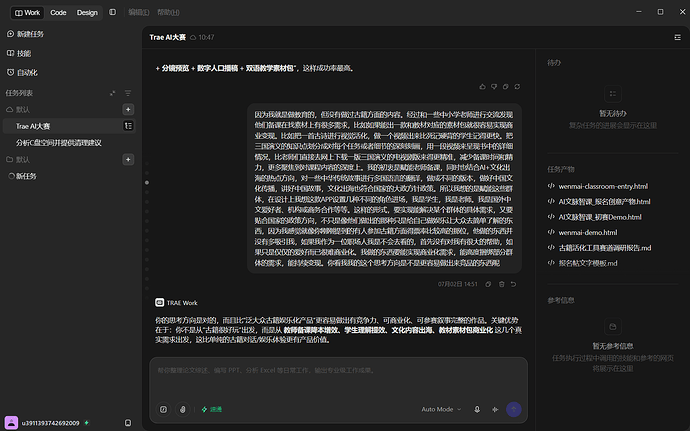Open the icon at the sidebar bottom right
This screenshot has height=431, width=690.
pos(128,423)
